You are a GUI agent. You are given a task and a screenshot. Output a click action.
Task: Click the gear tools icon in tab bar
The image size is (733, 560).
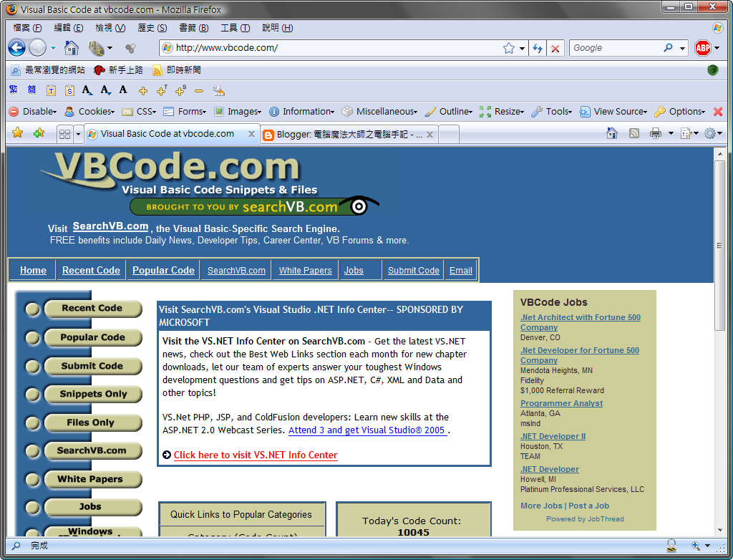tap(710, 133)
